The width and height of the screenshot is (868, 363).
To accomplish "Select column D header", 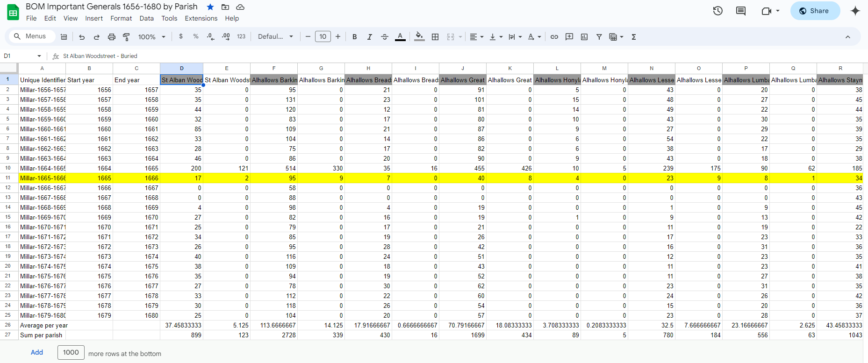I will pyautogui.click(x=181, y=68).
